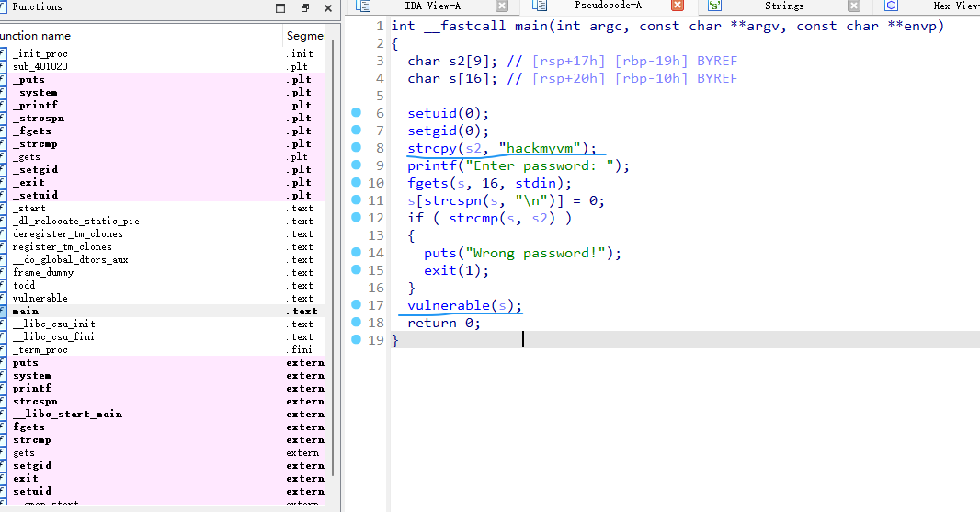Minimize the Functions panel

tap(280, 7)
